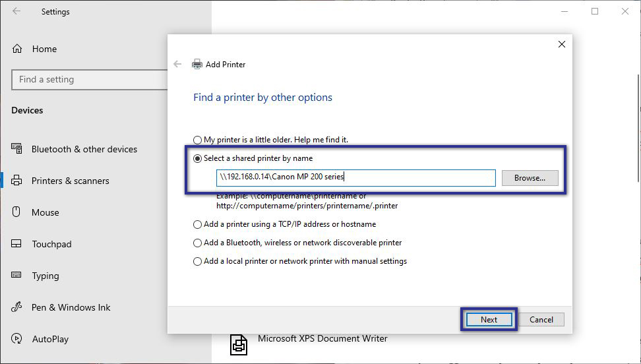Click the Pen & Windows Ink icon
Image resolution: width=641 pixels, height=364 pixels.
pos(17,307)
